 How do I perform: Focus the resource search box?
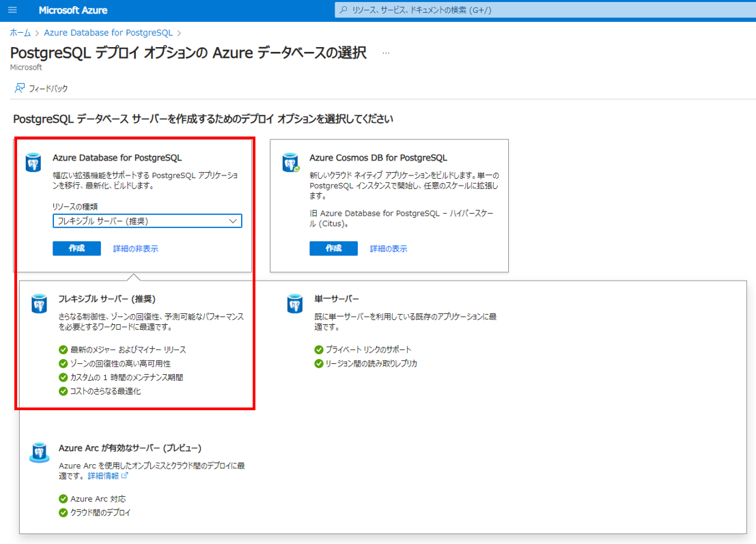[x=545, y=10]
